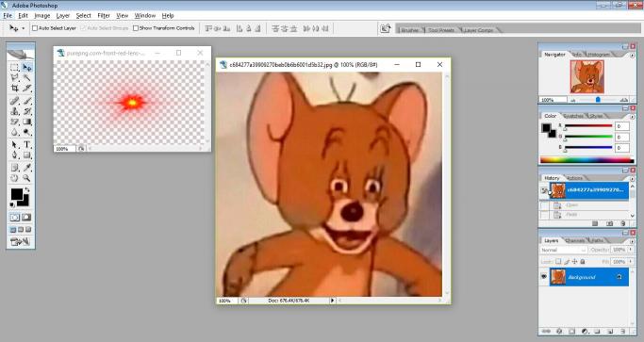Create a new layer in Layers panel
The height and width of the screenshot is (342, 644).
[610, 331]
